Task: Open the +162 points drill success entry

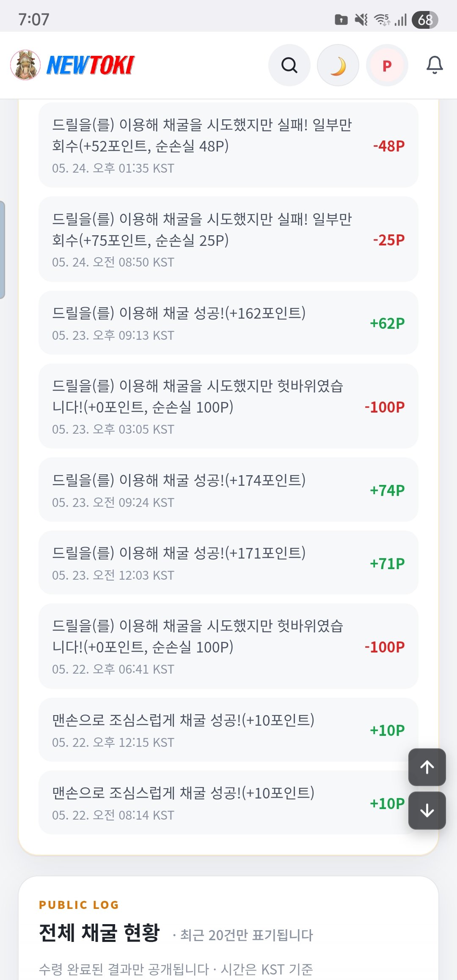Action: coord(228,323)
